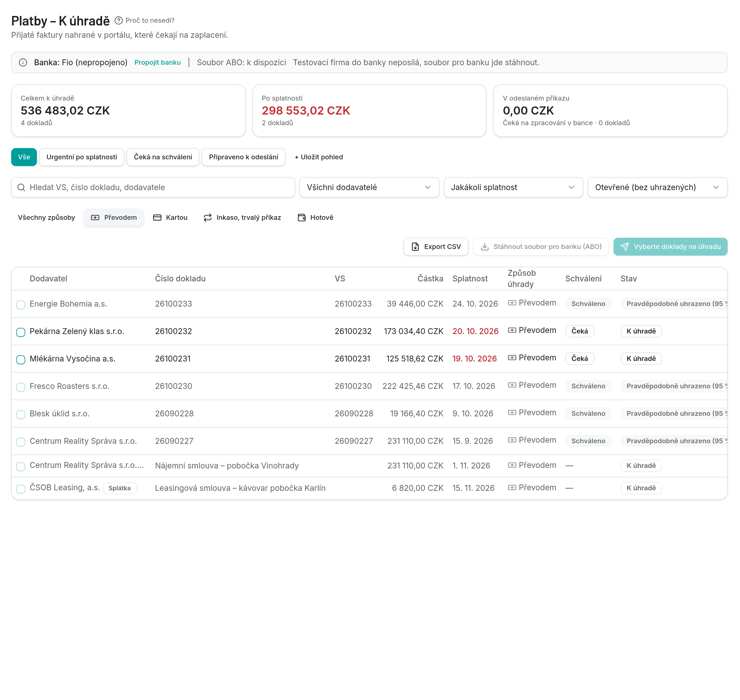Viewport: 740px width, 700px height.
Task: Click the overdue date 20. 10. 2026
Action: [x=475, y=331]
